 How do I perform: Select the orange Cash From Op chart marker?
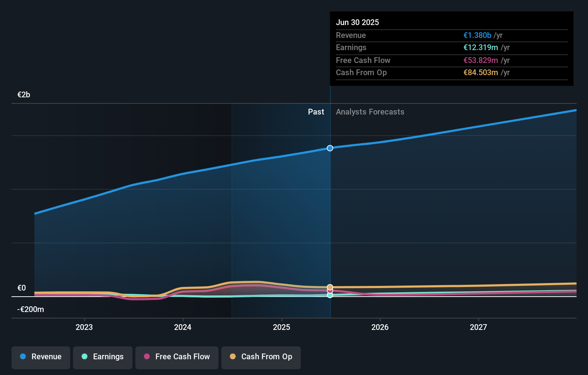329,287
